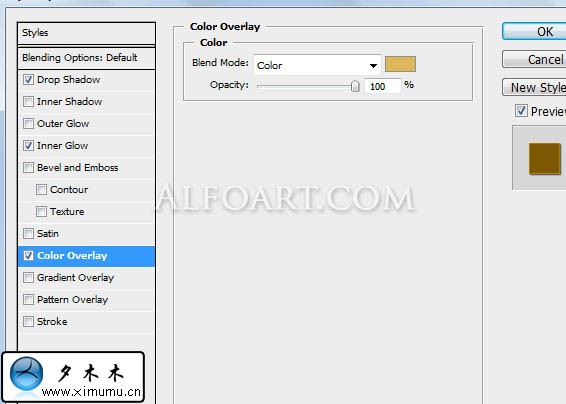
Task: Select the Gradient Overlay style entry
Action: coord(87,278)
